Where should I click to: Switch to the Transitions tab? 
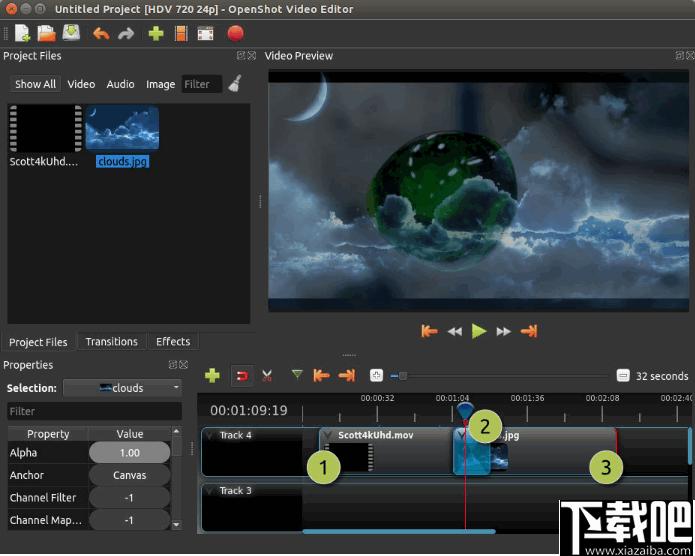point(112,341)
